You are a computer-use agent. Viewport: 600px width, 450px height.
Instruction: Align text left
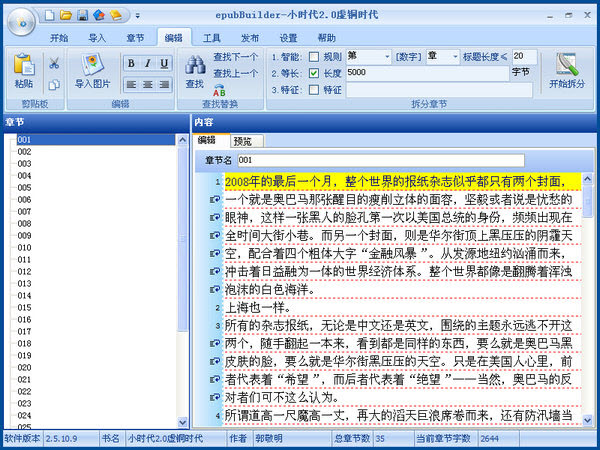tap(131, 85)
